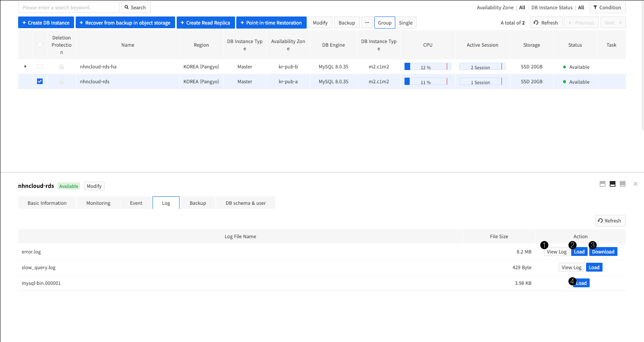644x342 pixels.
Task: Close the nhncloud-rds detail panel
Action: tap(636, 184)
